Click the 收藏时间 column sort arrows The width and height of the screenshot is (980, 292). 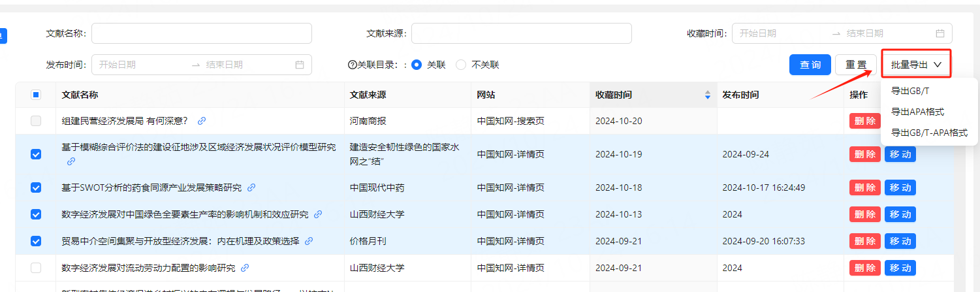[x=707, y=95]
